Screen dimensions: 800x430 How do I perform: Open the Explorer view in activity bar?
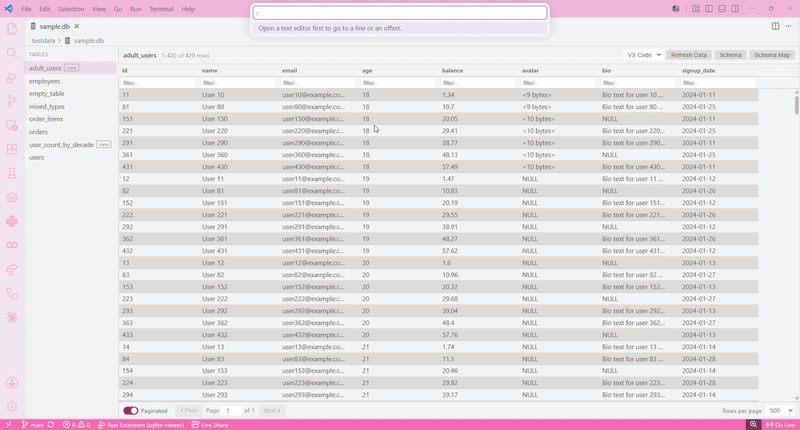(12, 29)
